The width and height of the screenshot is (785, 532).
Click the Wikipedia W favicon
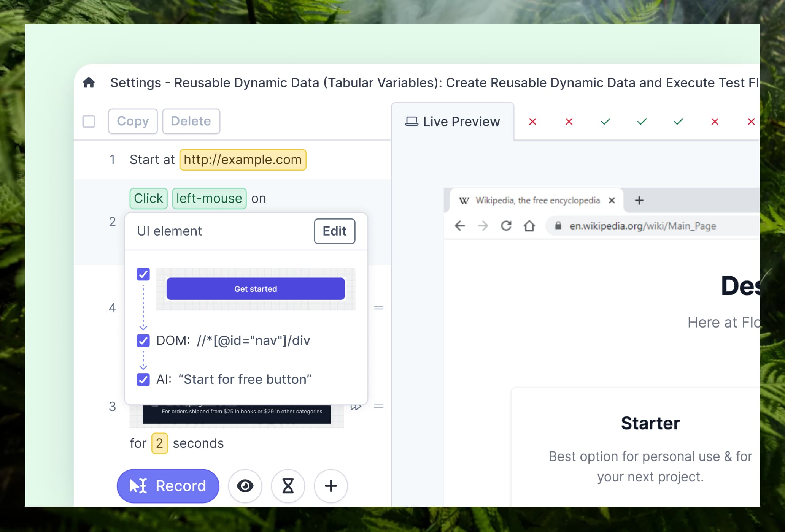click(464, 201)
